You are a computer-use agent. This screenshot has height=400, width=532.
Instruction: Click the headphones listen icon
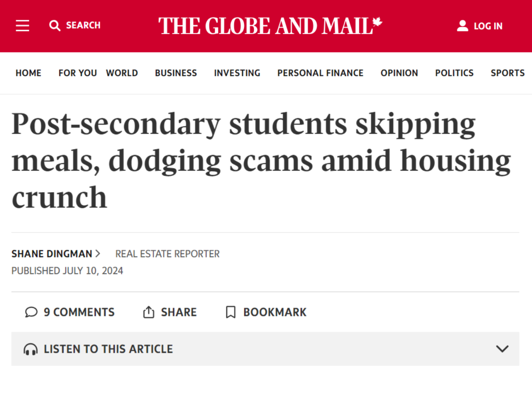coord(31,349)
